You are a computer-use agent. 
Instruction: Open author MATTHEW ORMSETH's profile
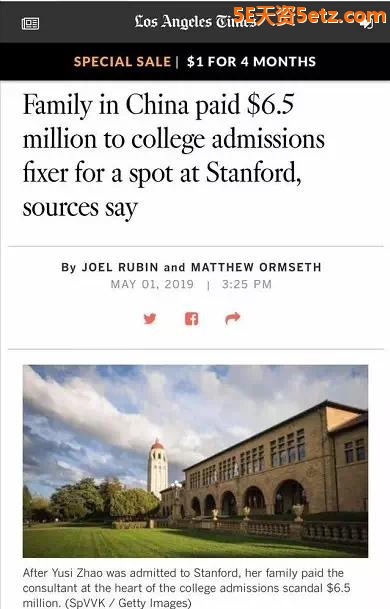[256, 267]
